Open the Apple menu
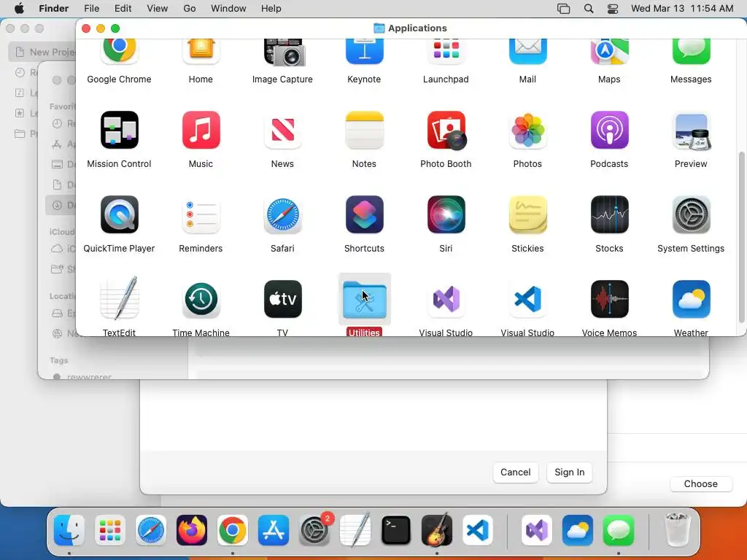This screenshot has height=560, width=747. pos(19,9)
